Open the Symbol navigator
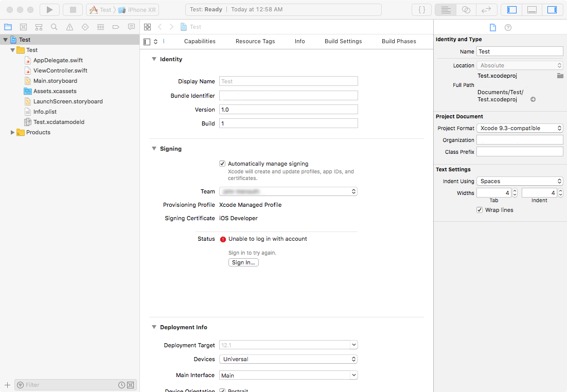The image size is (567, 392). 39,27
